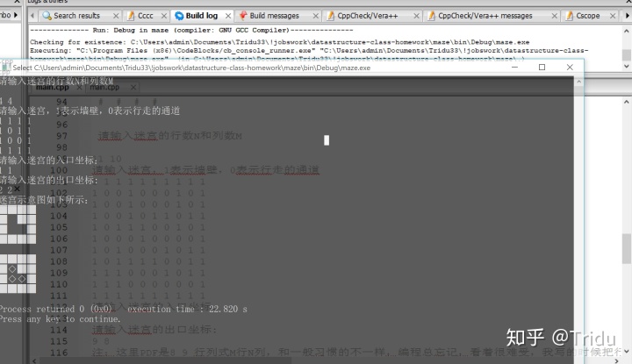632x364 pixels.
Task: Click the editor vertical scrollbar thumb
Action: click(x=627, y=249)
